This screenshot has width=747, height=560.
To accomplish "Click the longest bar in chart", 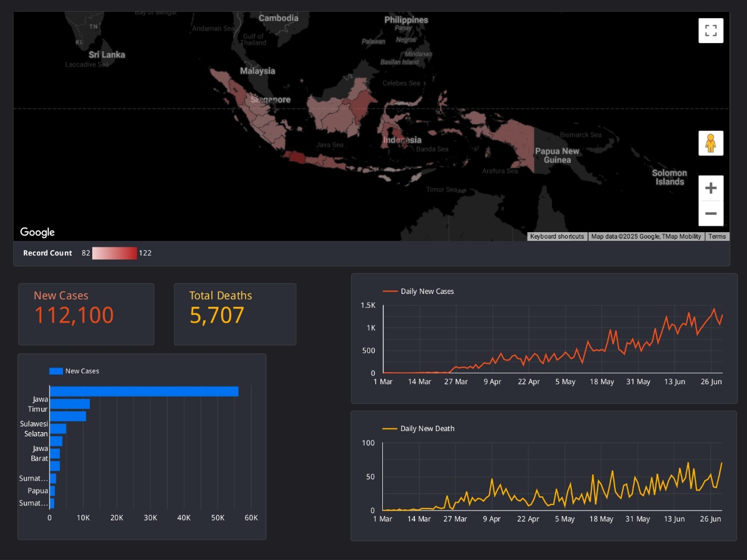I will coord(144,391).
